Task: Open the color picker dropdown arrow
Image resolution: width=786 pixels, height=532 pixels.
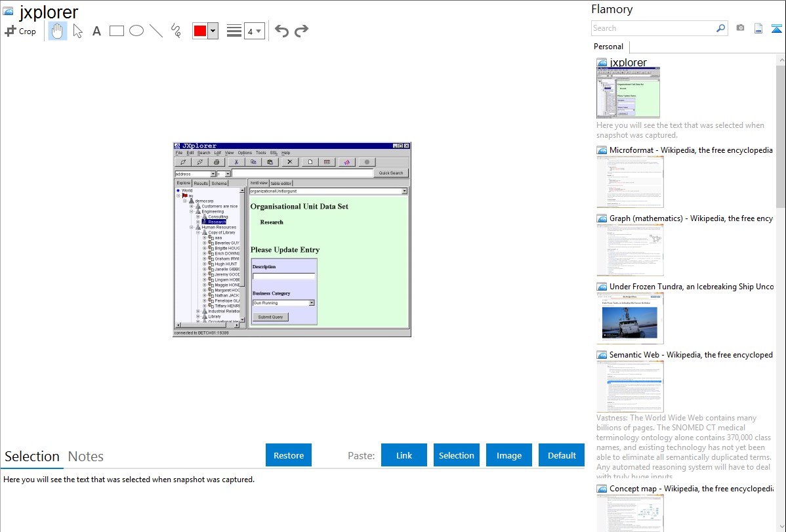Action: [213, 31]
